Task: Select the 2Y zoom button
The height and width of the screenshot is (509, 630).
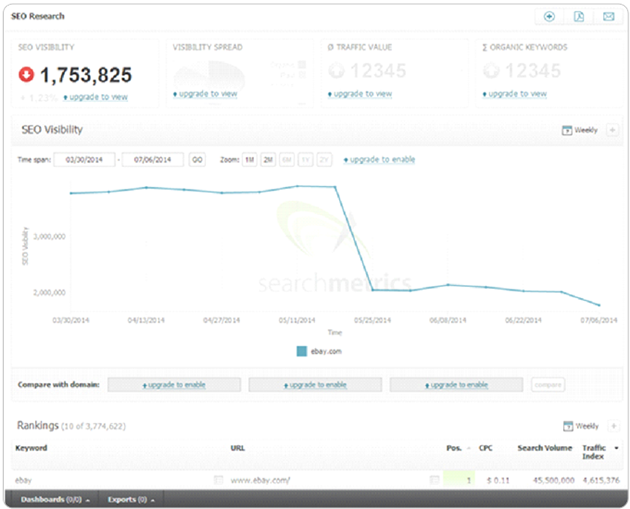Action: [x=324, y=159]
